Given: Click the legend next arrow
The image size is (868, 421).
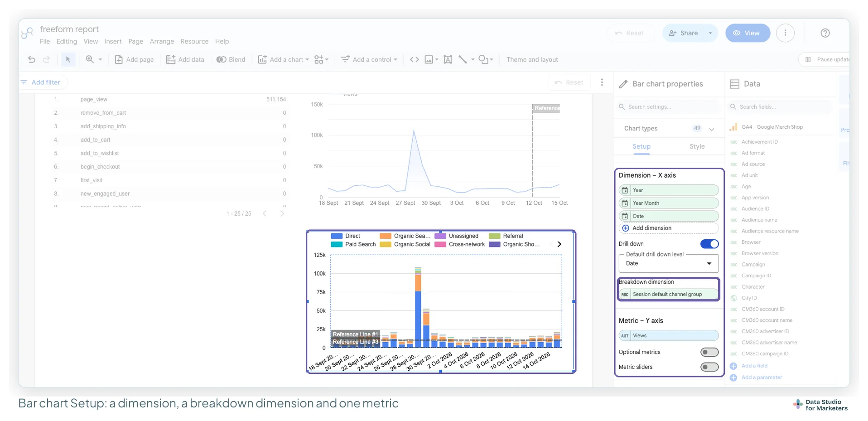Looking at the screenshot, I should [x=559, y=244].
